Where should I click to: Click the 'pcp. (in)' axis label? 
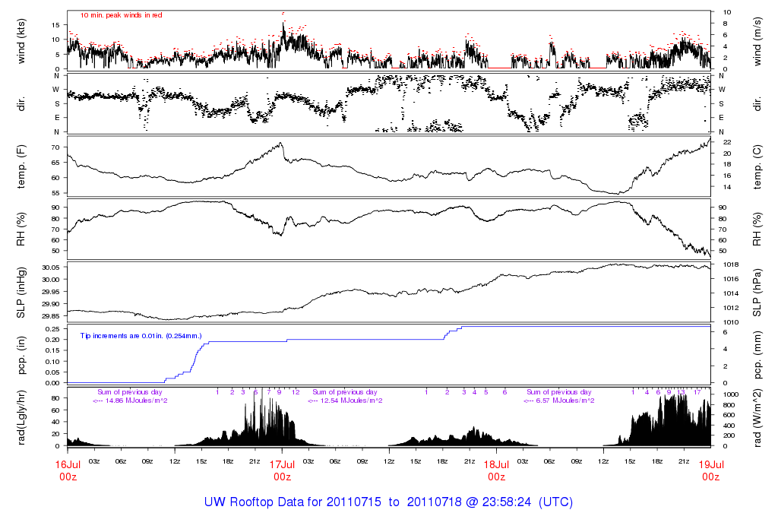[x=21, y=355]
